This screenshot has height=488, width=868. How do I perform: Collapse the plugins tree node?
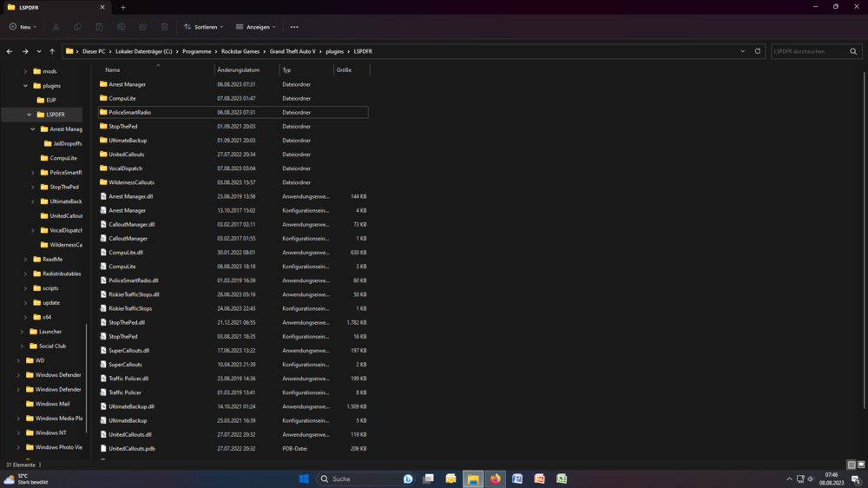click(25, 86)
